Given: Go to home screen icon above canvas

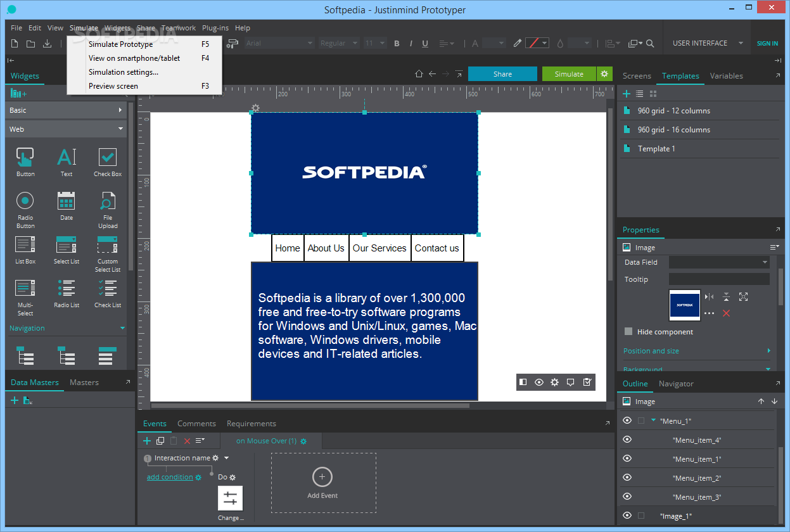Looking at the screenshot, I should pyautogui.click(x=419, y=74).
